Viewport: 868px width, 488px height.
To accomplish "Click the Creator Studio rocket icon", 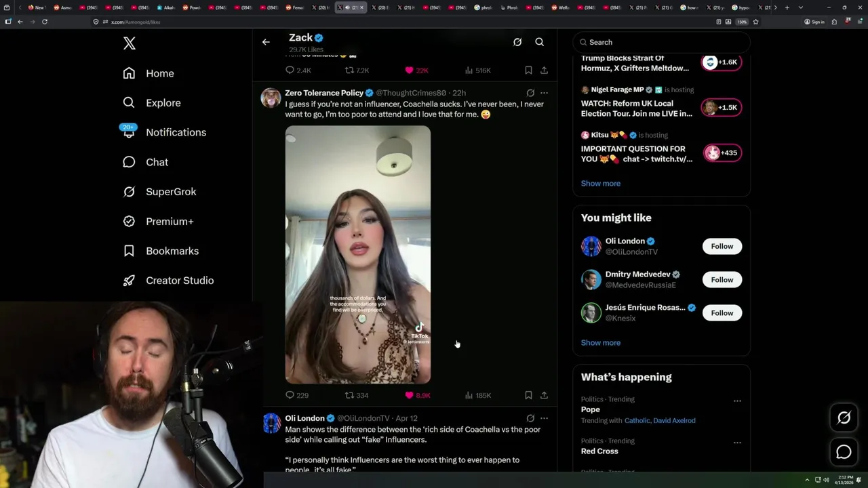I will coord(129,281).
